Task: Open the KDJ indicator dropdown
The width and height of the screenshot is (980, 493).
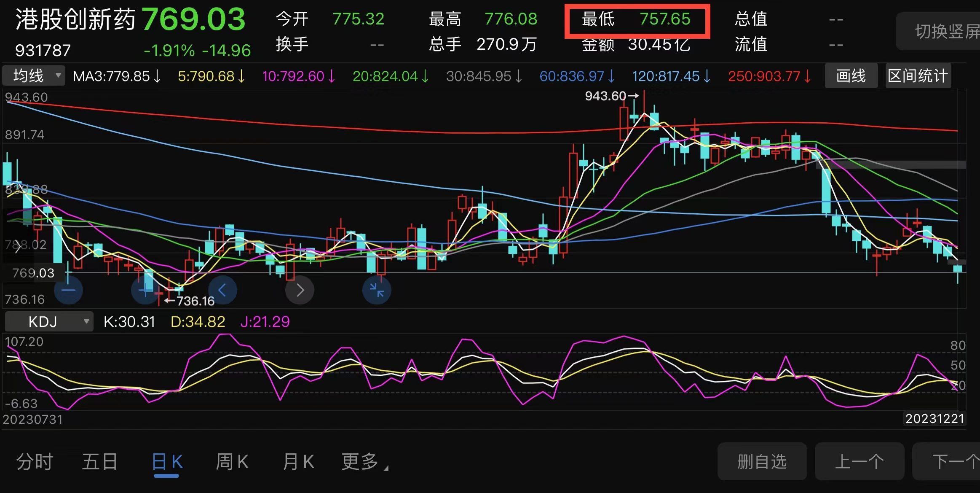Action: [x=48, y=322]
